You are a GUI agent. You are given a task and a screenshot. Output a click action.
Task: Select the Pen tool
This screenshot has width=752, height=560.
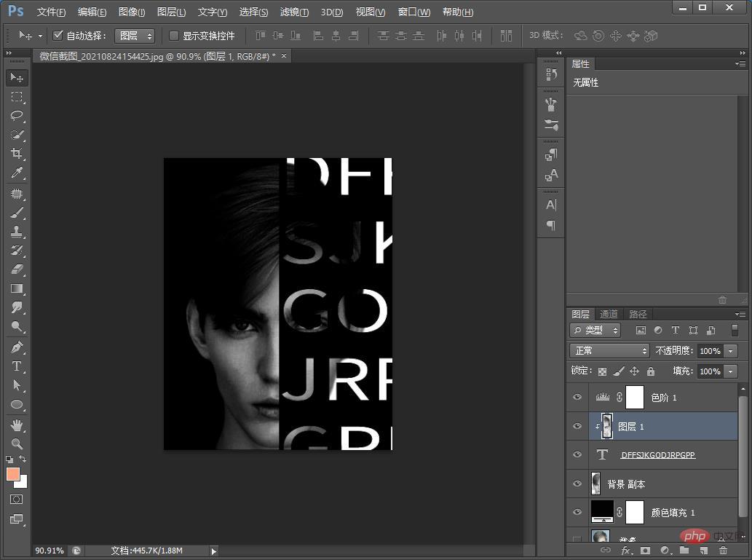(x=17, y=347)
